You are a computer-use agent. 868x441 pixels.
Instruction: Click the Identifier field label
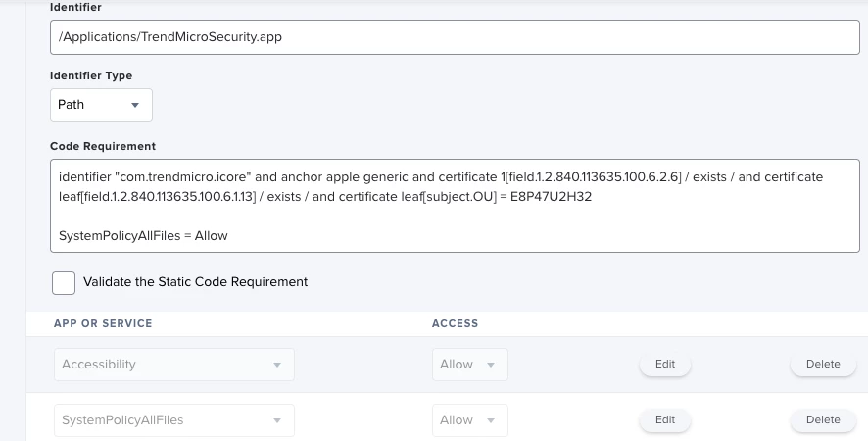coord(75,7)
